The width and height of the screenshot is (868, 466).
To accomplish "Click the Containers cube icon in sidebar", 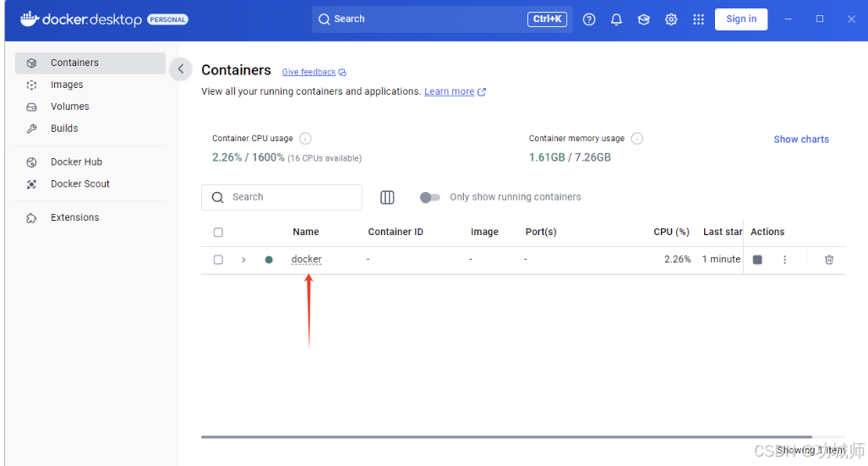I will (31, 63).
